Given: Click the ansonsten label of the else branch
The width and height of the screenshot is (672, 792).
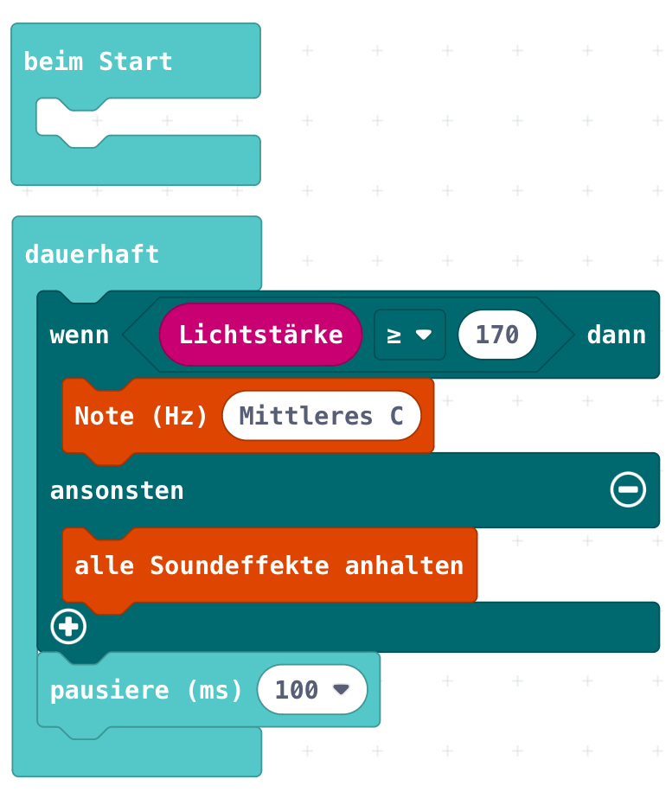Looking at the screenshot, I should click(x=117, y=490).
